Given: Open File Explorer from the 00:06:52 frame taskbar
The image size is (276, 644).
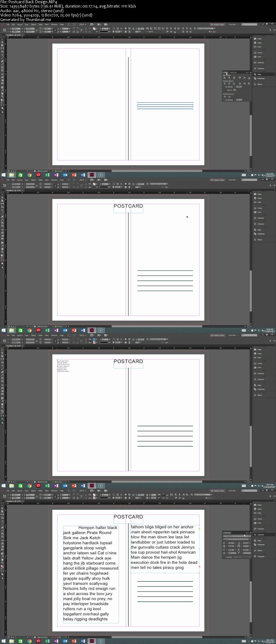Looking at the screenshot, I should 12,330.
